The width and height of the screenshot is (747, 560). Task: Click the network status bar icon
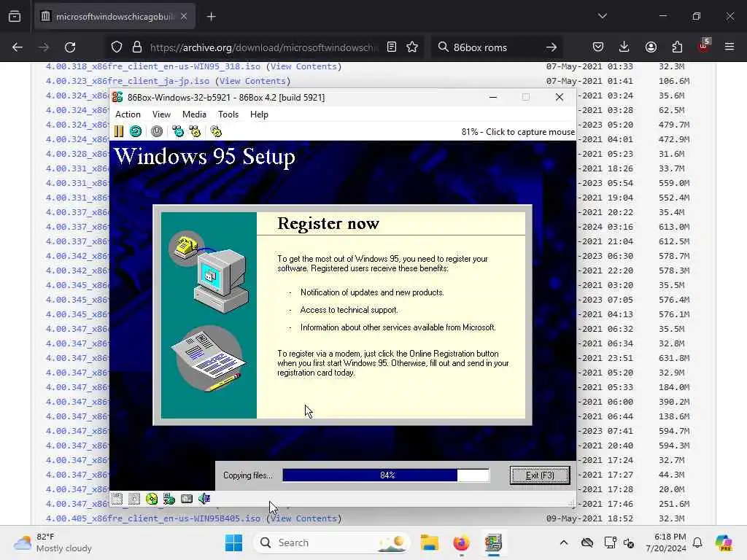click(169, 499)
